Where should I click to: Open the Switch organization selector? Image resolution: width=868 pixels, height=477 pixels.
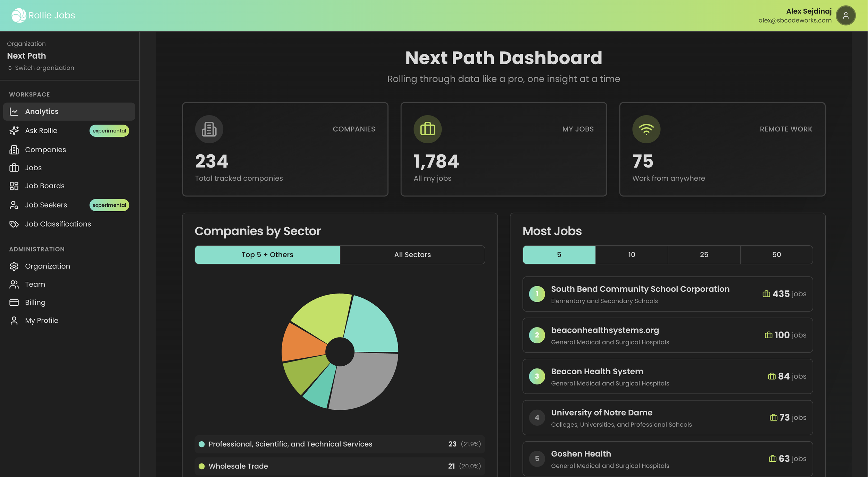click(41, 68)
